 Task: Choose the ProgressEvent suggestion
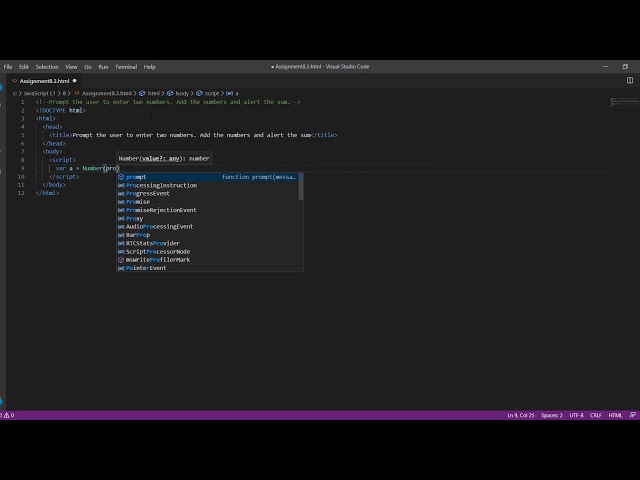(x=207, y=193)
